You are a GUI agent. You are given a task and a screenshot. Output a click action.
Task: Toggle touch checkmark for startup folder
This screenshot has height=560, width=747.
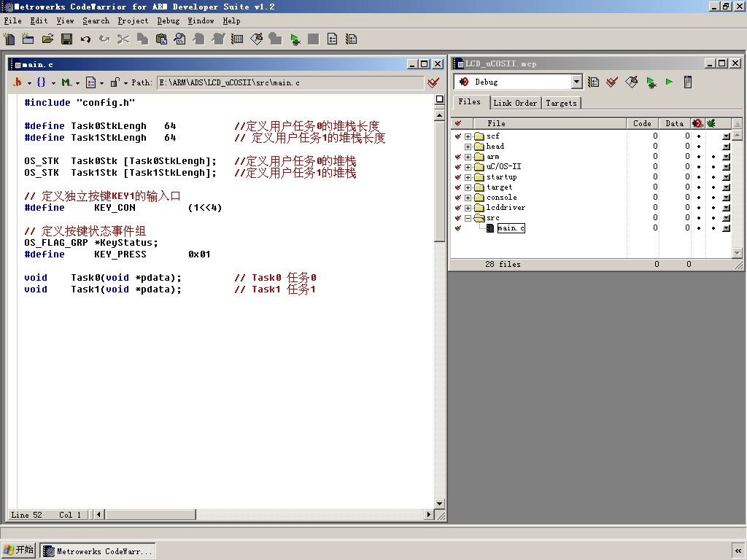(458, 177)
